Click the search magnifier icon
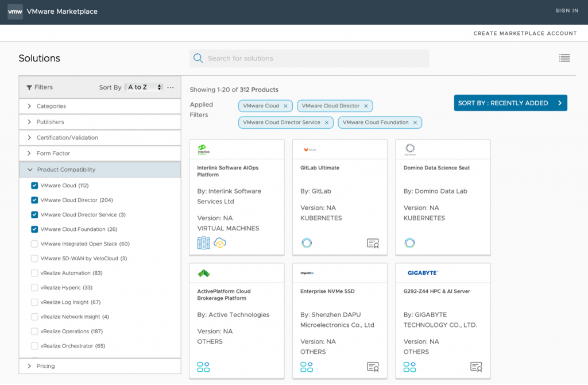The image size is (588, 385). (198, 58)
